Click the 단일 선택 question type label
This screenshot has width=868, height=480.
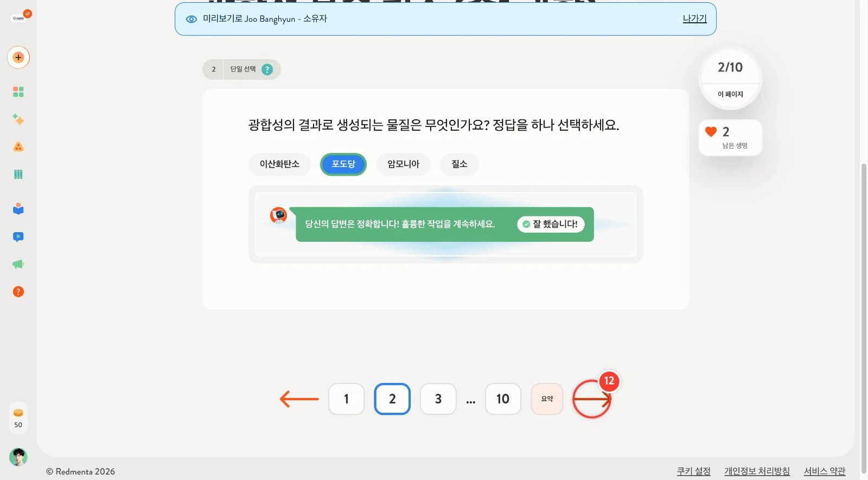[x=242, y=69]
